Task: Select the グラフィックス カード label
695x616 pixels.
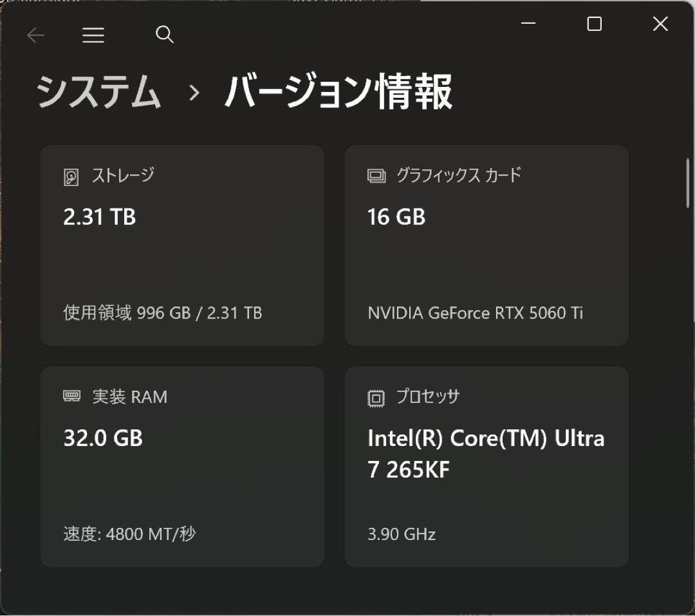Action: click(x=459, y=175)
